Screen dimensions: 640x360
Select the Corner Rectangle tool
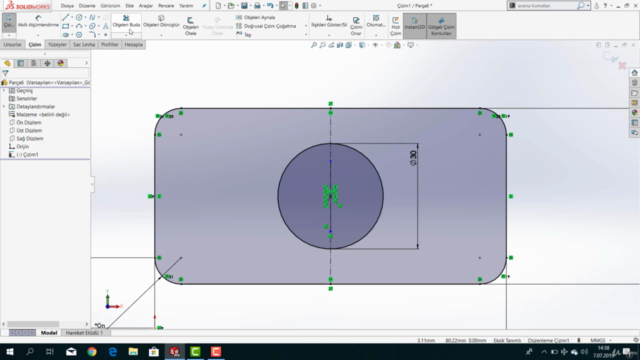coord(65,26)
